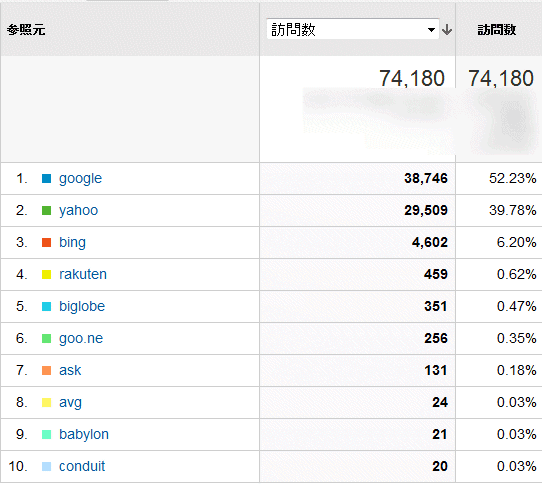Click the yellow swatch next to rakuten
Viewport: 542px width, 484px height.
[x=46, y=274]
